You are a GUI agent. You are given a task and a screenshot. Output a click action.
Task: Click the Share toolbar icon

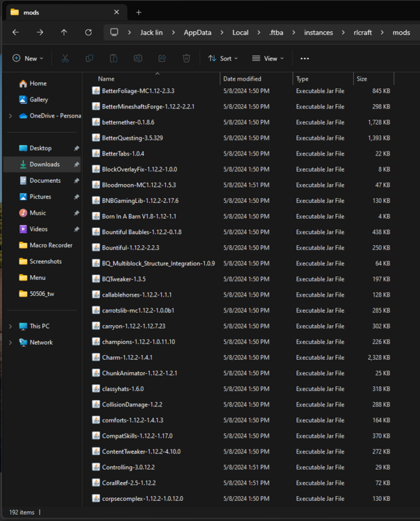(x=162, y=58)
